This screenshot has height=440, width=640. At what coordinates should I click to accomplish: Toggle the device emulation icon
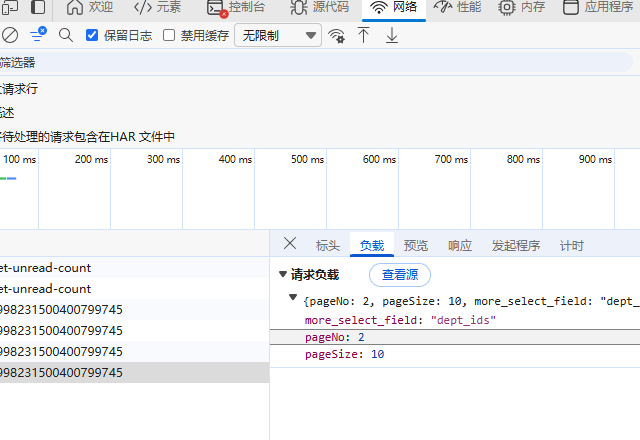click(39, 7)
